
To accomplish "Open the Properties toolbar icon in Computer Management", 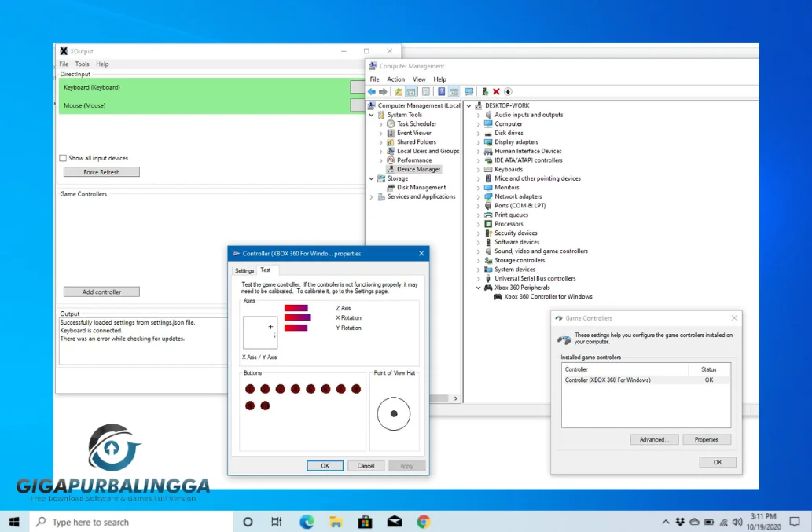I will coord(427,91).
